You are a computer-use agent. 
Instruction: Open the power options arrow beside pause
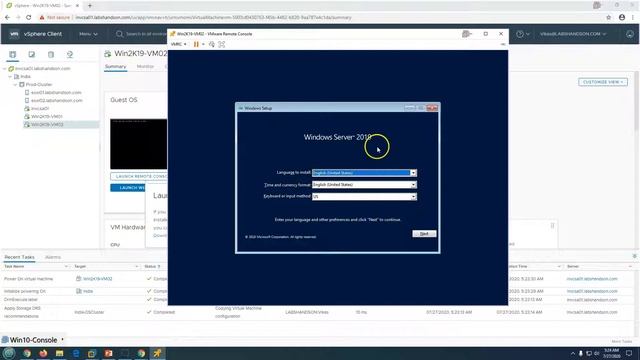tap(203, 44)
